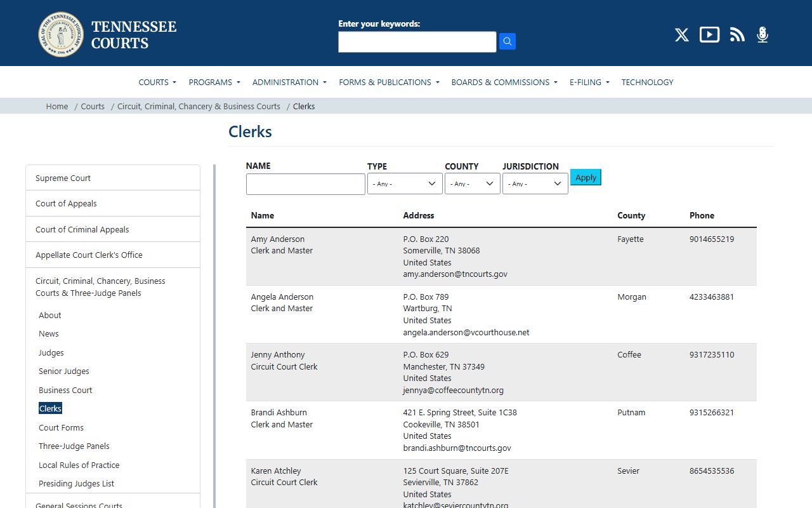
Task: Click phone number 9315266321
Action: click(712, 412)
